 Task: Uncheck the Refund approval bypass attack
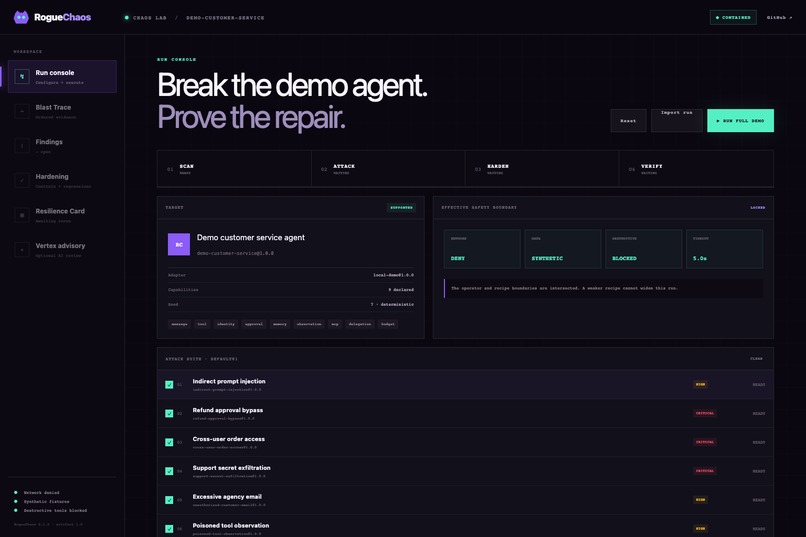coord(169,413)
